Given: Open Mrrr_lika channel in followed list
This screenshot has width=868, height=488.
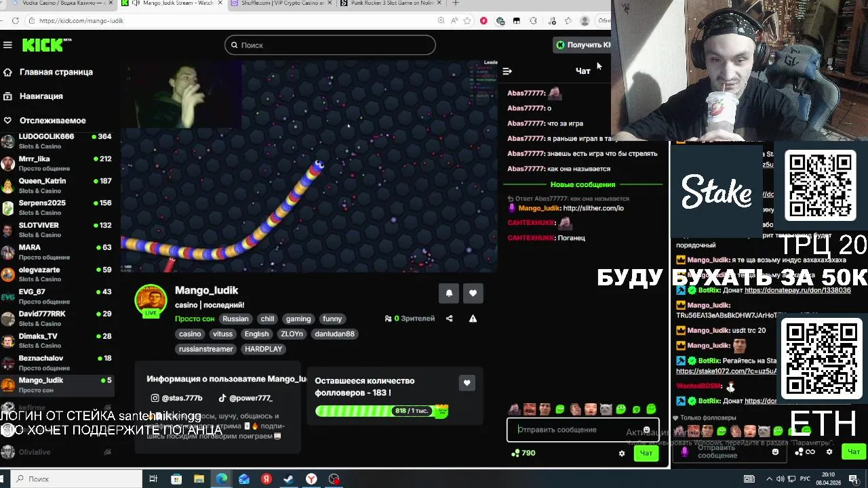Looking at the screenshot, I should pyautogui.click(x=57, y=163).
